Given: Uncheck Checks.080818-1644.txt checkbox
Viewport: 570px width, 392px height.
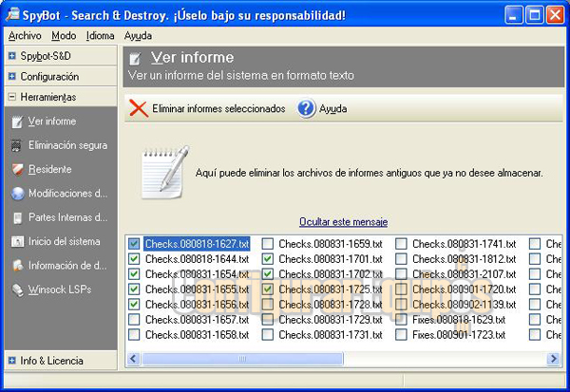Looking at the screenshot, I should (x=134, y=259).
